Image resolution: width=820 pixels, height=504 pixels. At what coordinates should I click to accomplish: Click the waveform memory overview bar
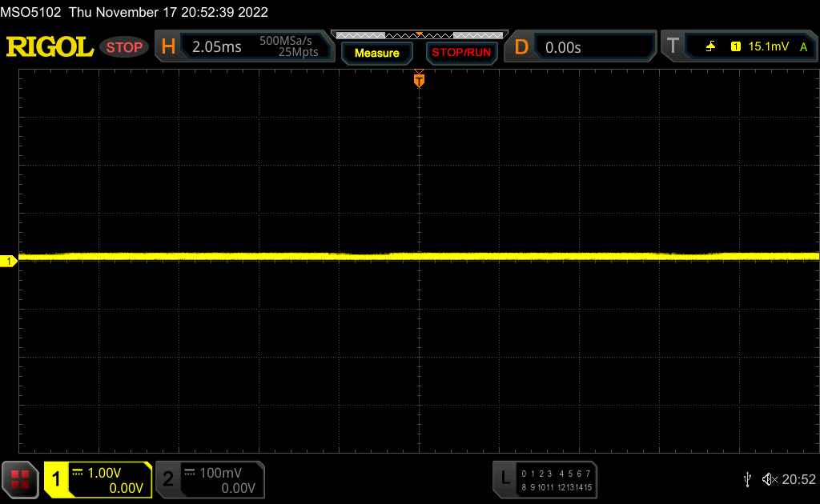420,35
